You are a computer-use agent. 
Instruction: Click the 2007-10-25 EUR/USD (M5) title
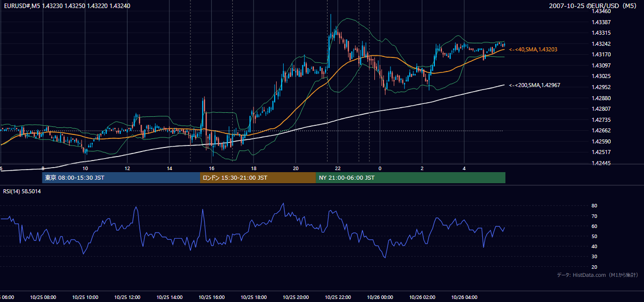pos(594,6)
